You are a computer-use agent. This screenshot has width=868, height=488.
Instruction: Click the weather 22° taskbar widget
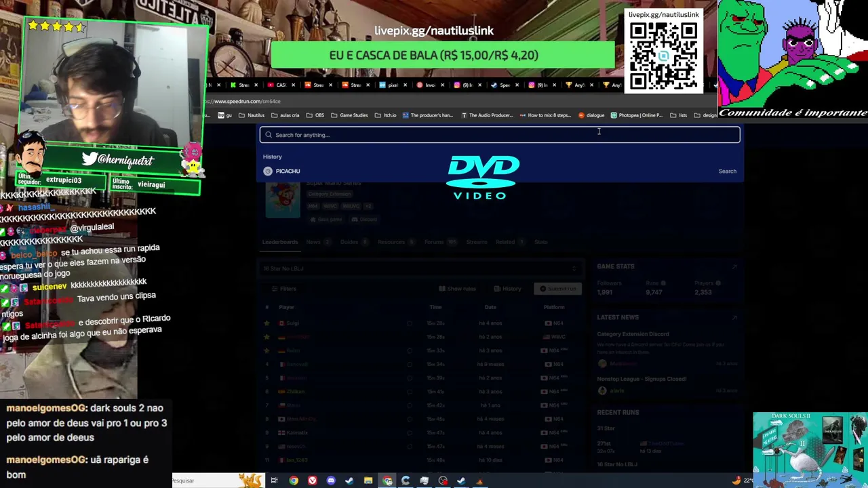(743, 481)
